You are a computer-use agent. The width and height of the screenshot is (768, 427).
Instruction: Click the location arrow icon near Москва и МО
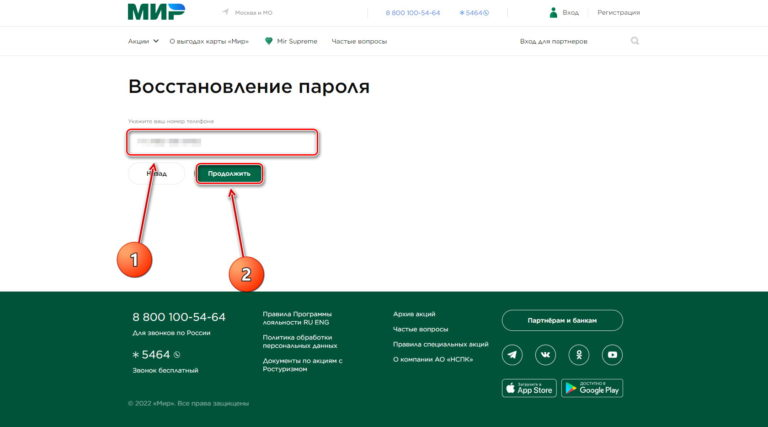(225, 13)
